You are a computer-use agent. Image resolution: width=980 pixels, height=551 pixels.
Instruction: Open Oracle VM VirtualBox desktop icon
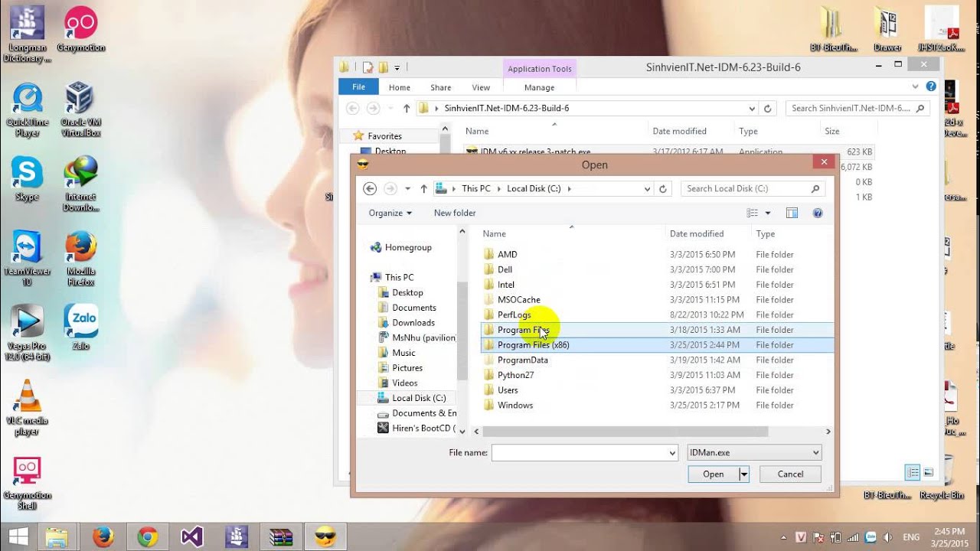click(x=80, y=109)
